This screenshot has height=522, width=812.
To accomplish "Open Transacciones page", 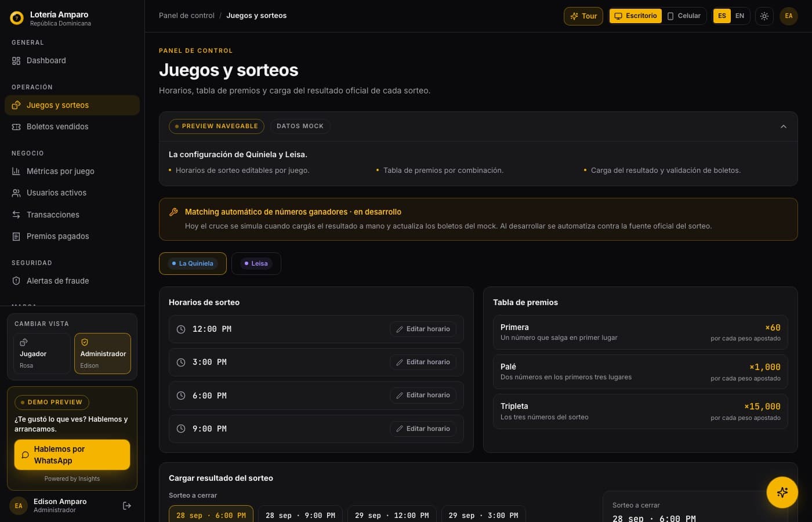I will 72,215.
